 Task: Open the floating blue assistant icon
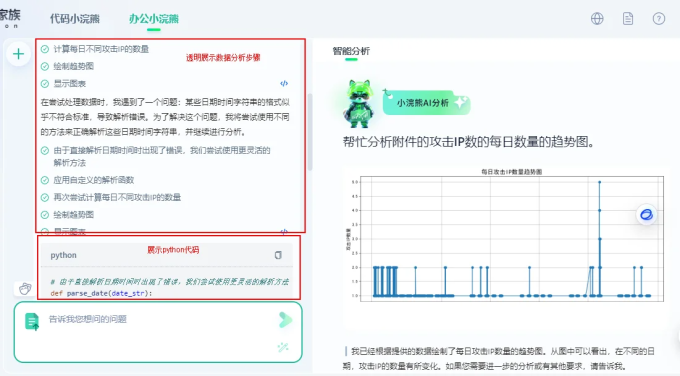tap(646, 215)
